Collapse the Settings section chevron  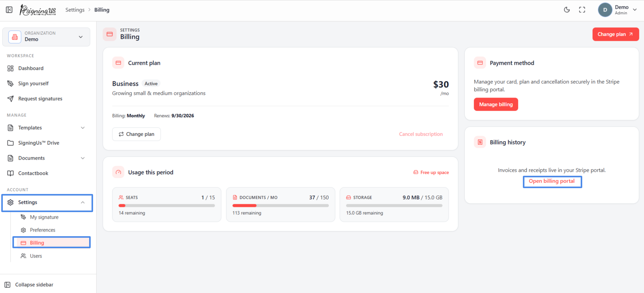(x=83, y=202)
